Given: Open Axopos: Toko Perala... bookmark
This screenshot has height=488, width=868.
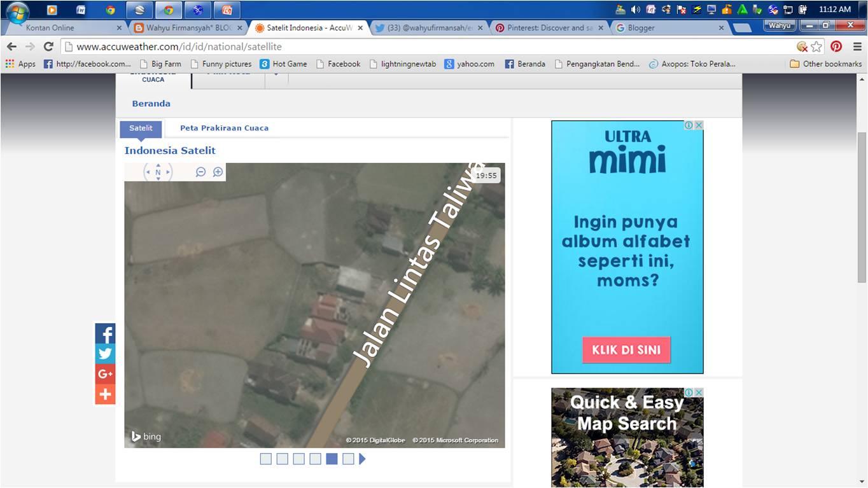Looking at the screenshot, I should (692, 64).
